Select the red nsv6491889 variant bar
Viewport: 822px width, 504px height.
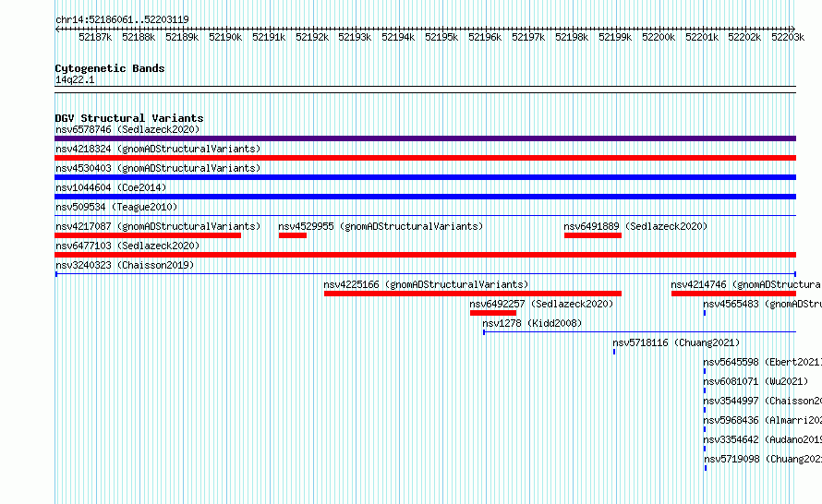[593, 235]
